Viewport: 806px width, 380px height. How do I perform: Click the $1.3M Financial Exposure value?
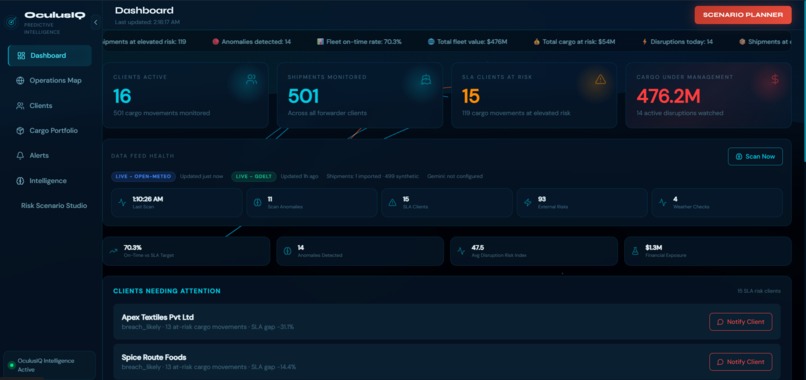click(653, 248)
